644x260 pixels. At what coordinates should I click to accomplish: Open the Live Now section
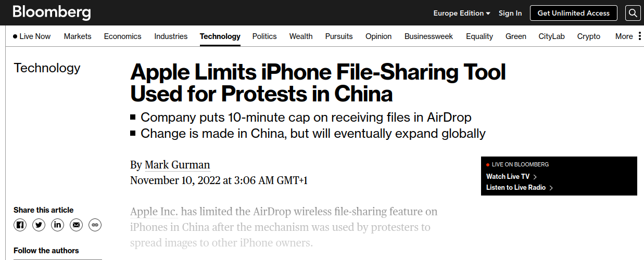32,36
